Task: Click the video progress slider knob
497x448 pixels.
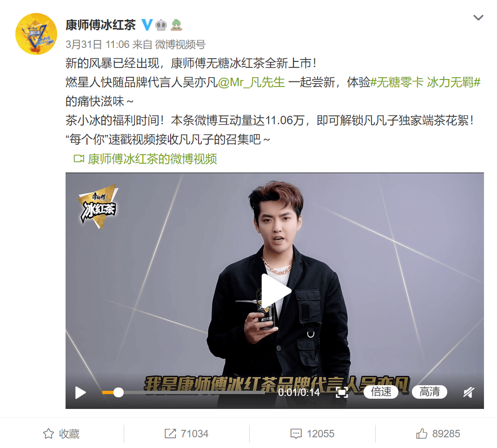Action: [x=119, y=392]
